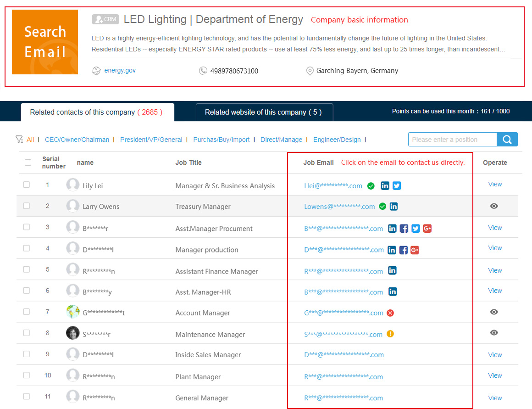The image size is (532, 409).
Task: Open Lily Lei's email Llei@ link
Action: click(333, 186)
